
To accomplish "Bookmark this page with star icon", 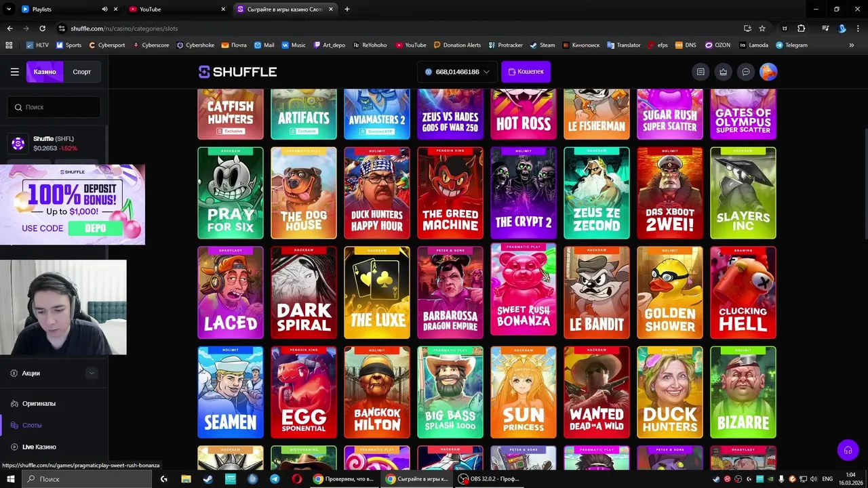I will [x=762, y=28].
